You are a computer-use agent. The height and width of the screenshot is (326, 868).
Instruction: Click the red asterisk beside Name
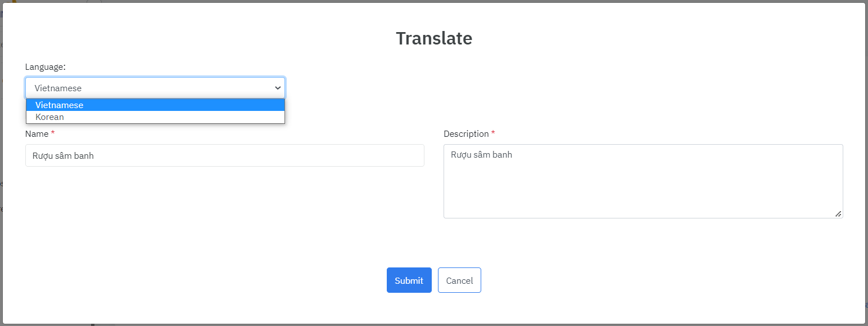53,133
